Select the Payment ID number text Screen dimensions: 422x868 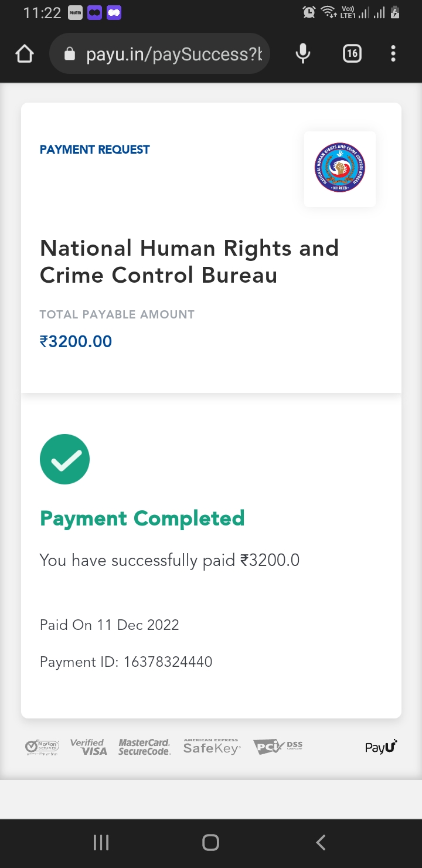(x=168, y=662)
